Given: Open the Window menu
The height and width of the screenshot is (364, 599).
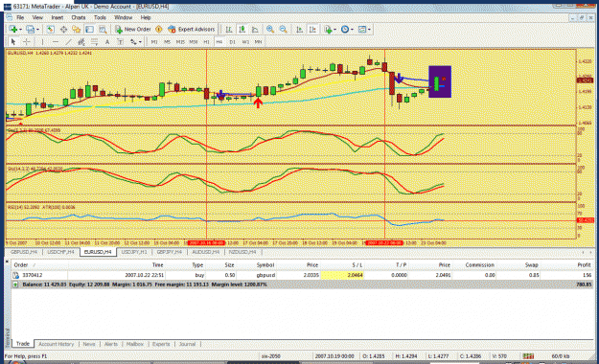Looking at the screenshot, I should pyautogui.click(x=123, y=17).
